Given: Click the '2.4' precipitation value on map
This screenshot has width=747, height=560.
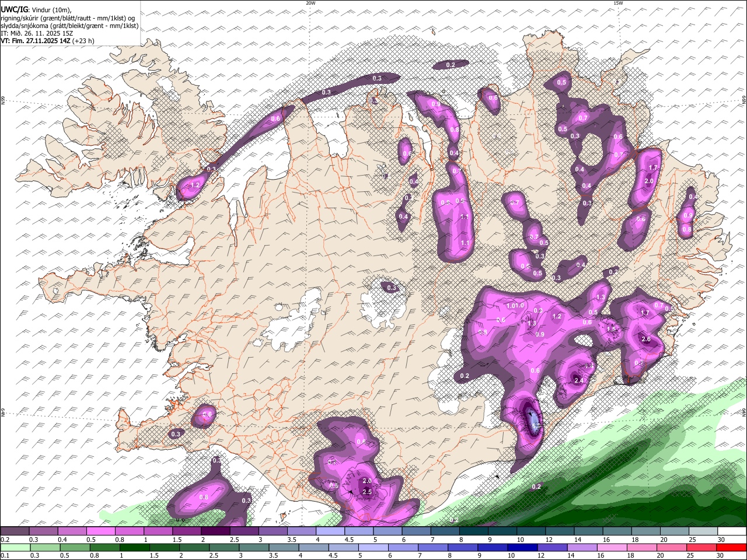Looking at the screenshot, I should point(579,380).
